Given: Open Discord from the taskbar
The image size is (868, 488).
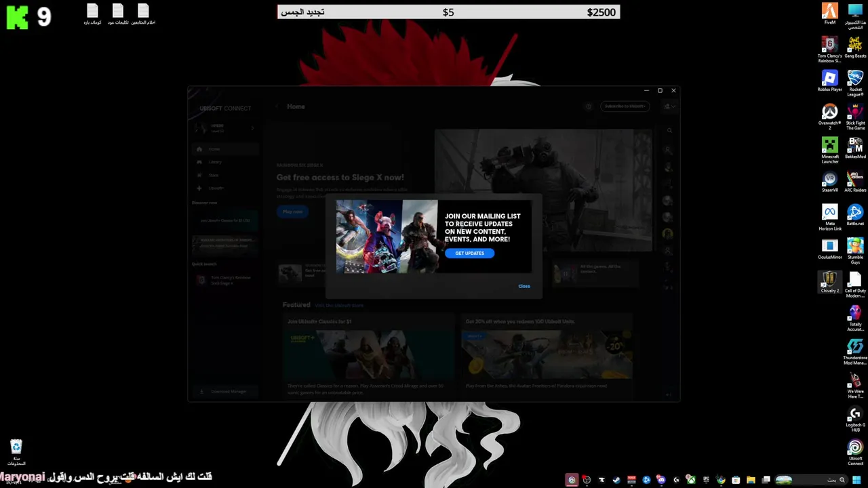Looking at the screenshot, I should 661,480.
